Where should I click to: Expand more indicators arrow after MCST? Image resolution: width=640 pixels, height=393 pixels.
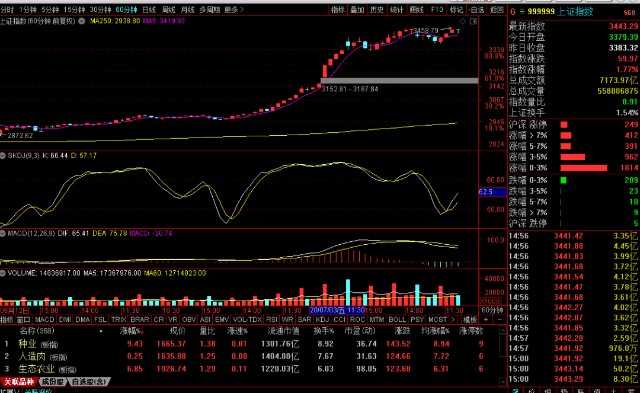click(453, 320)
